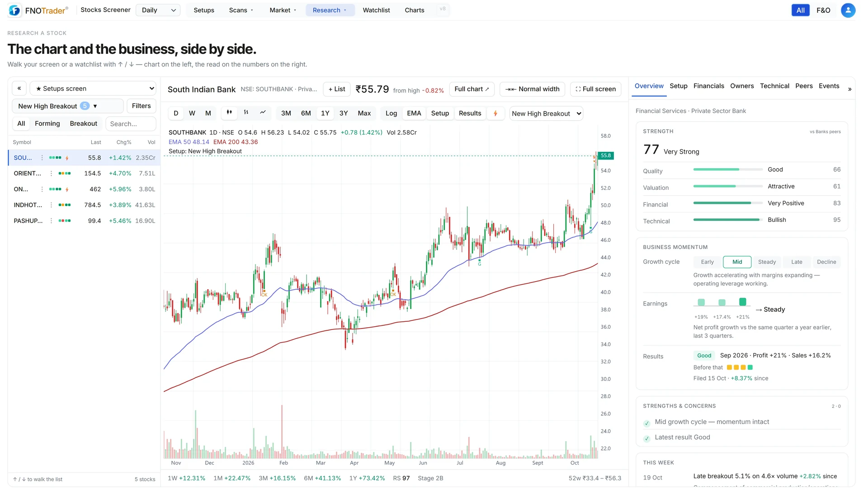
Task: Open the Daily timeframe dropdown
Action: pos(158,10)
